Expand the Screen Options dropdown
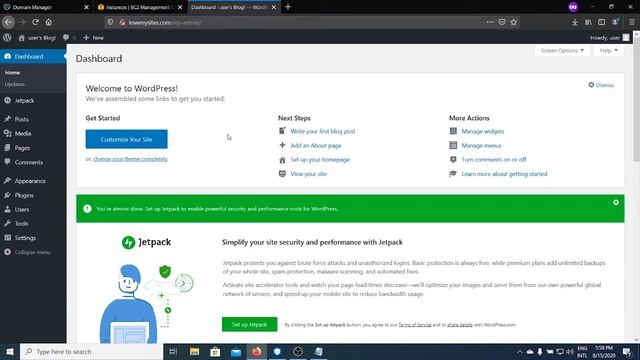640x360 pixels. click(562, 51)
